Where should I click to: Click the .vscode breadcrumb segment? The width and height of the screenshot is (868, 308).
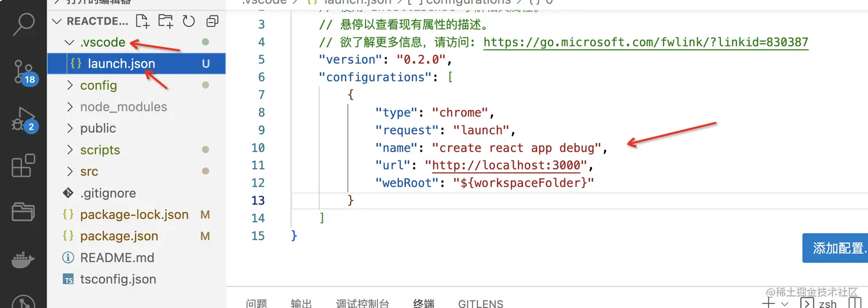tap(263, 2)
